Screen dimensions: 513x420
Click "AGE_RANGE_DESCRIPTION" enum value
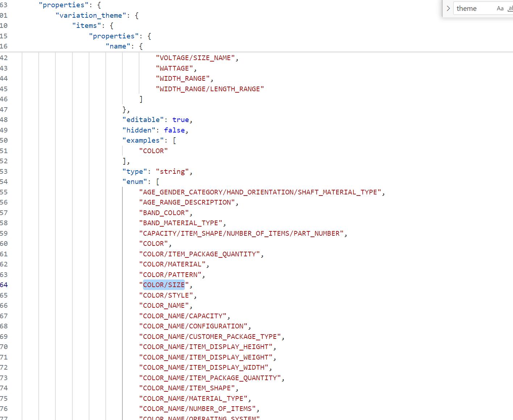pos(187,202)
